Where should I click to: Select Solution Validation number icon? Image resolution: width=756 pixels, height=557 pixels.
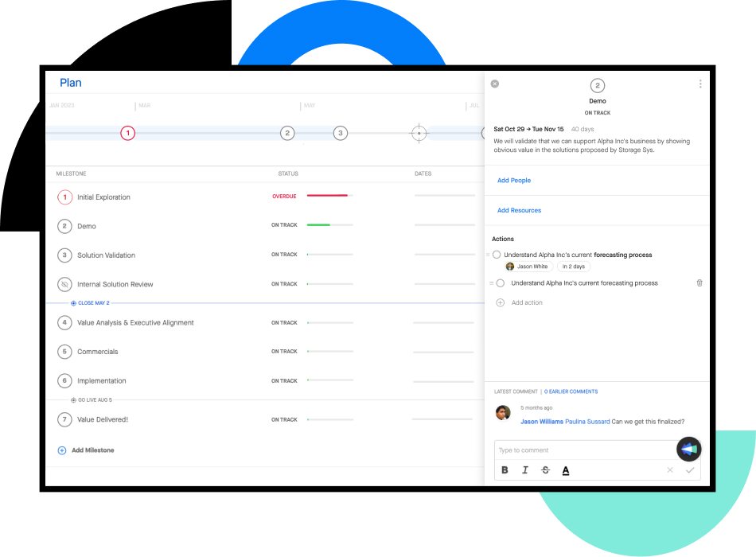click(64, 255)
